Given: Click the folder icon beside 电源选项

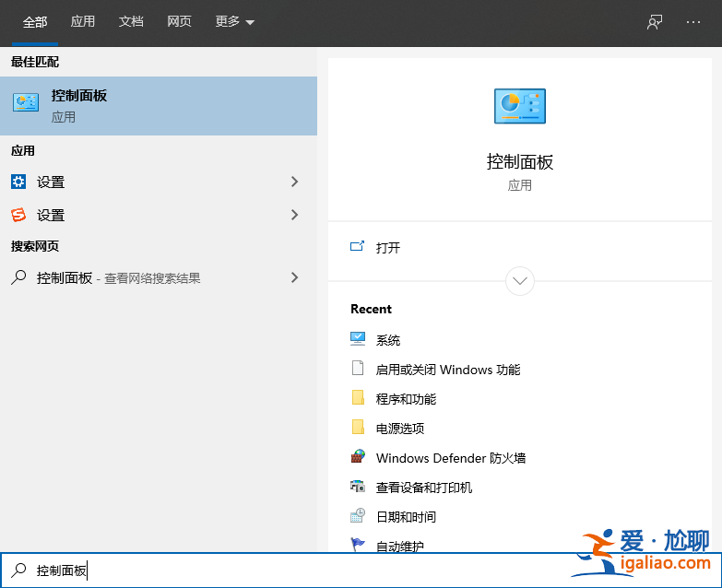Looking at the screenshot, I should (358, 427).
